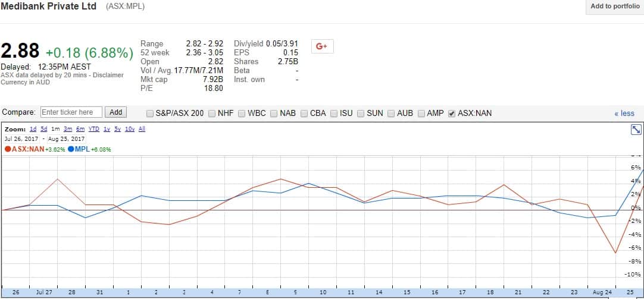Show the All time zoom range

click(x=142, y=129)
